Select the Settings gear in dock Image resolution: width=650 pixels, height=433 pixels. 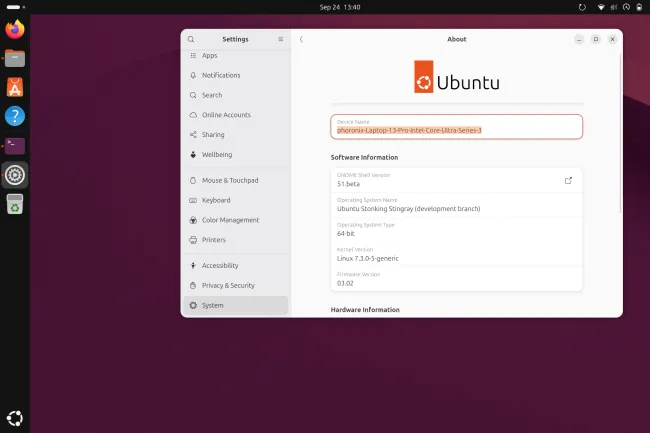pyautogui.click(x=15, y=175)
